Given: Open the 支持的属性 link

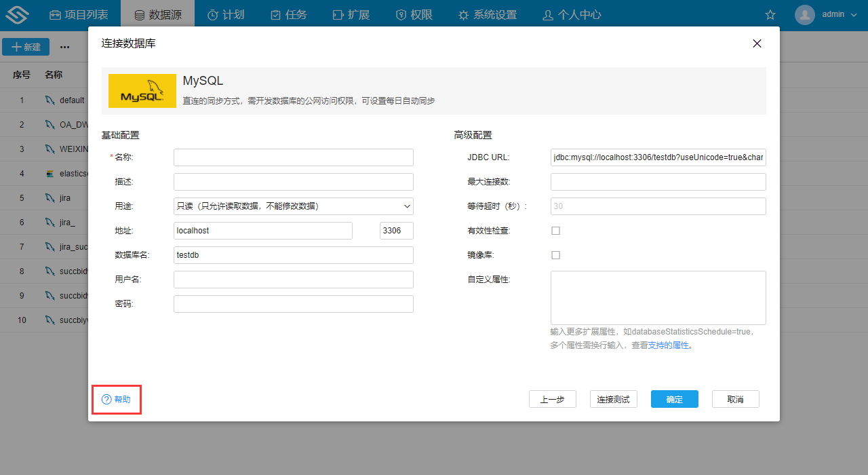Looking at the screenshot, I should tap(668, 345).
